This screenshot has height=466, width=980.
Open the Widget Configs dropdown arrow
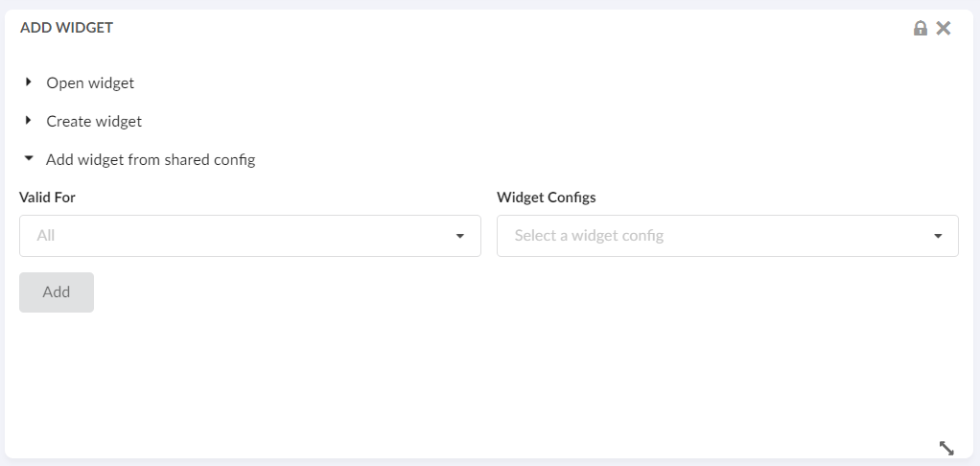point(938,236)
